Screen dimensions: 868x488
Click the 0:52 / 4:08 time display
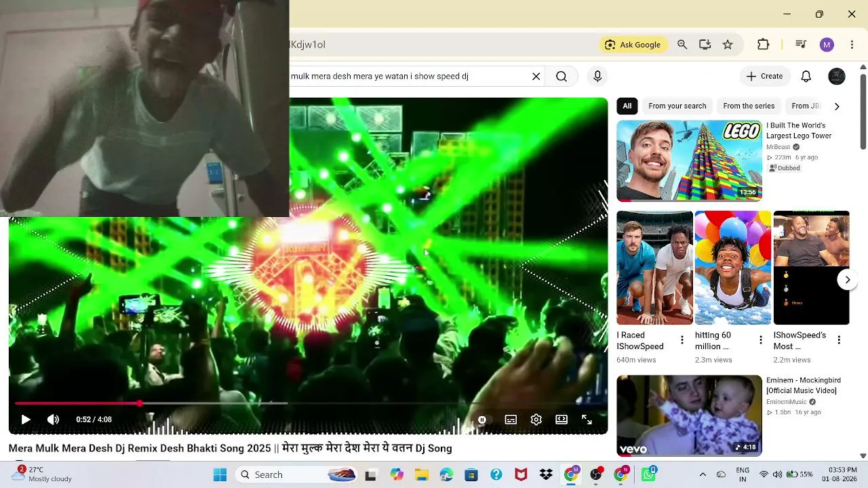(94, 420)
